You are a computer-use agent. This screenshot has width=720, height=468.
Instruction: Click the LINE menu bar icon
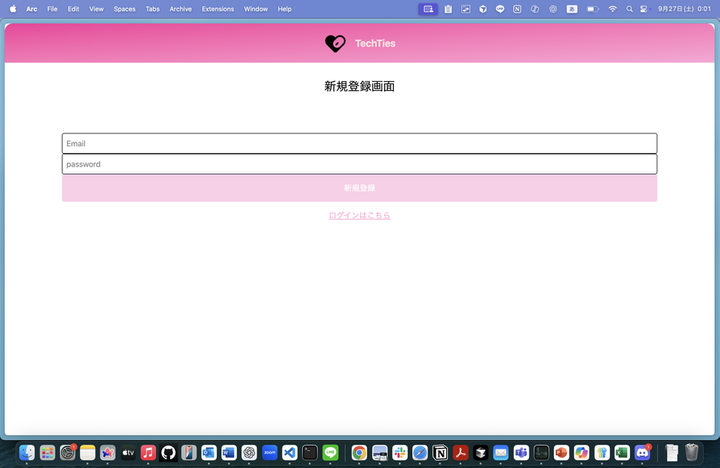(500, 9)
